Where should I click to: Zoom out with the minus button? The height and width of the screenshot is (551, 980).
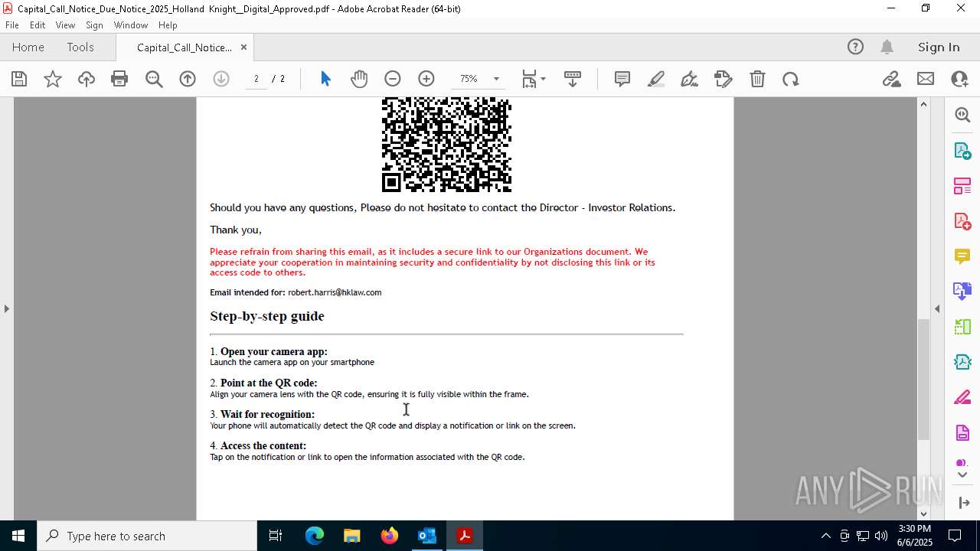[x=393, y=79]
